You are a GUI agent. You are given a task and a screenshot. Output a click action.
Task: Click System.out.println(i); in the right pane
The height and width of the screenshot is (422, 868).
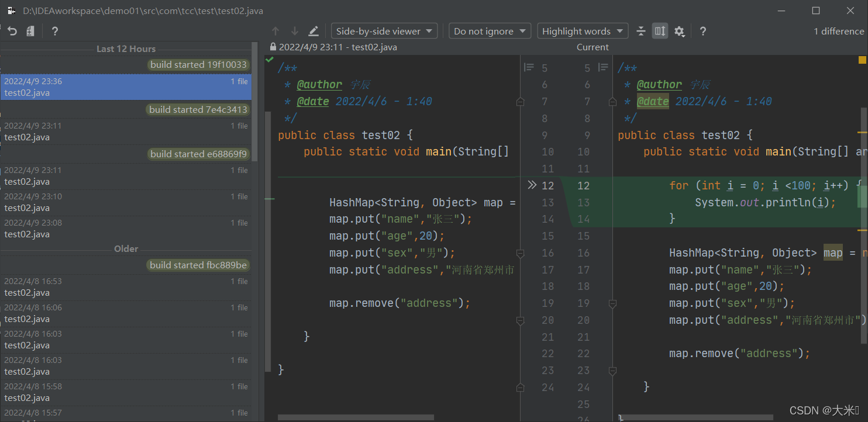click(765, 202)
